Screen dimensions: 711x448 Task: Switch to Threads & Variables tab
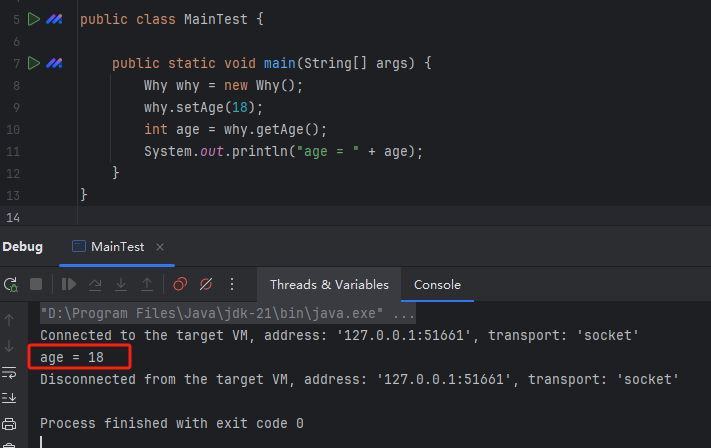coord(329,284)
